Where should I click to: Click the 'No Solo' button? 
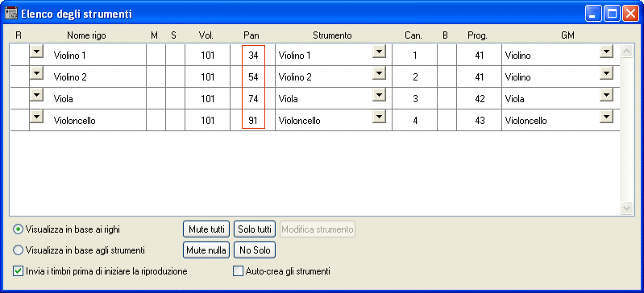pyautogui.click(x=255, y=250)
